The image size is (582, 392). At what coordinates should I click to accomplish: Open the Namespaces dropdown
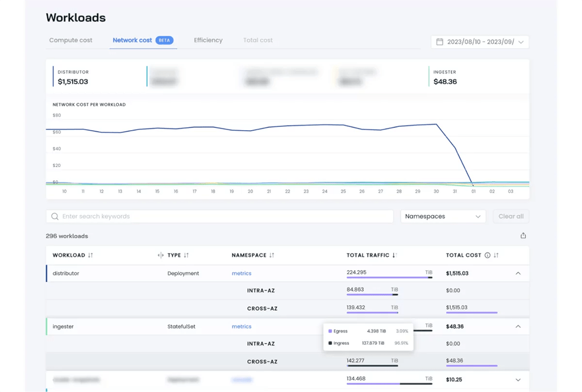click(x=443, y=216)
